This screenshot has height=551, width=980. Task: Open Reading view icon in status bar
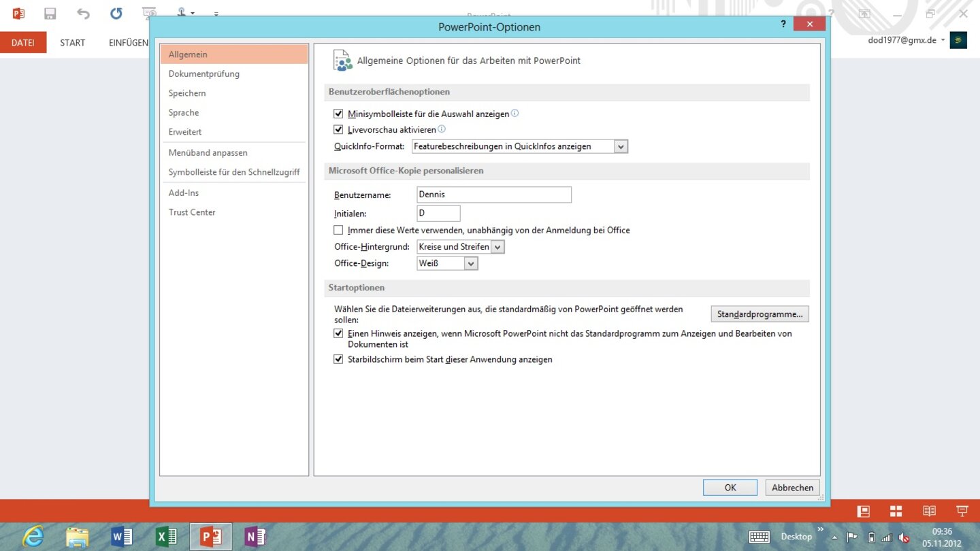pos(929,512)
